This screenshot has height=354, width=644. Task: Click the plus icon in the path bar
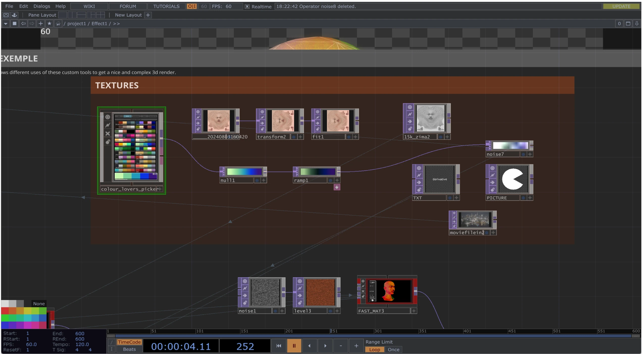tap(40, 23)
